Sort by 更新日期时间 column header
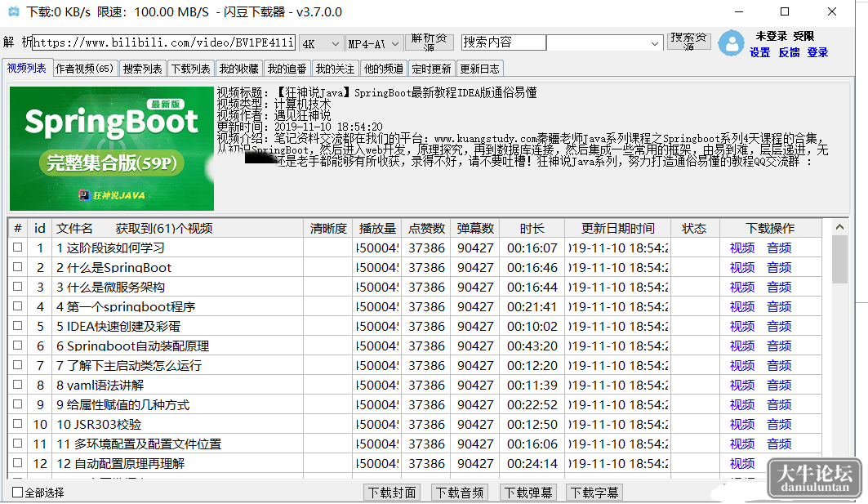Viewport: 868px width, 504px height. pyautogui.click(x=618, y=228)
